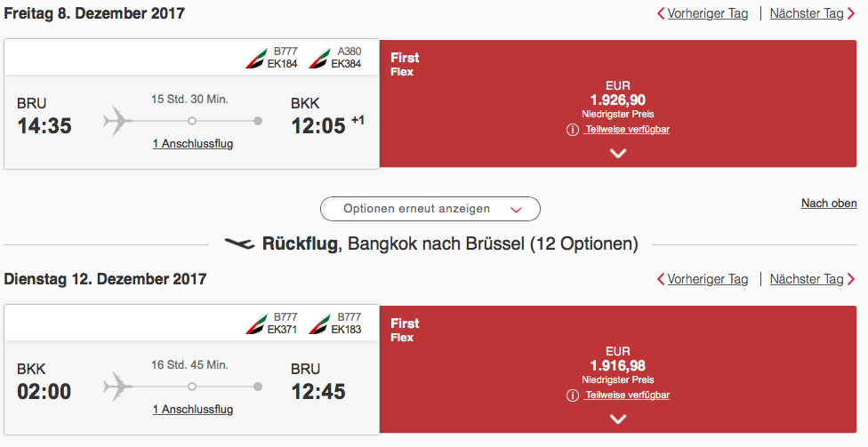Expand return First Flex fare details chevron
This screenshot has height=447, width=868.
[619, 419]
